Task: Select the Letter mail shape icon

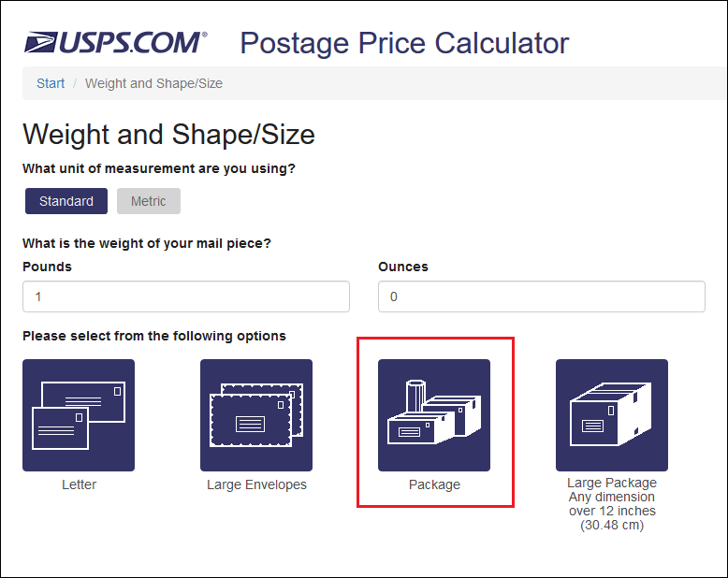Action: tap(79, 415)
